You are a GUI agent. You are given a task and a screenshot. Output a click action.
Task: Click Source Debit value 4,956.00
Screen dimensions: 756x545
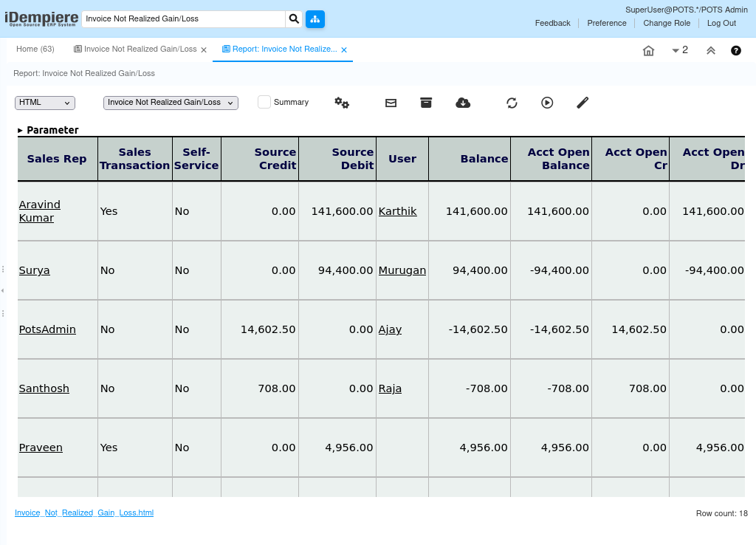pos(349,448)
